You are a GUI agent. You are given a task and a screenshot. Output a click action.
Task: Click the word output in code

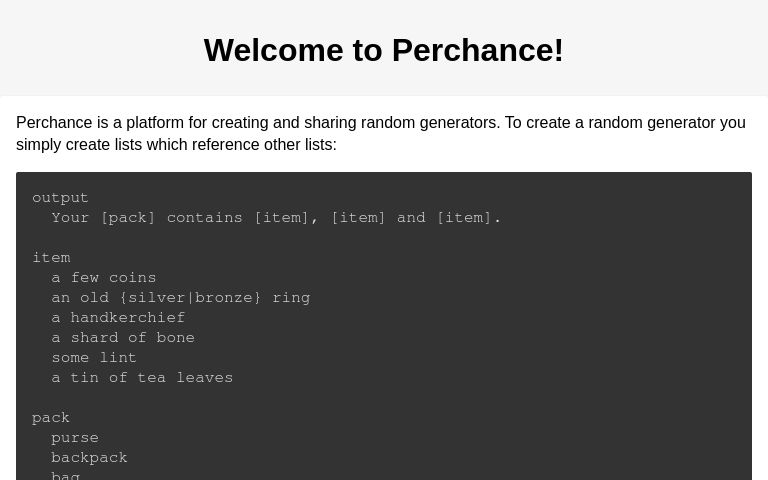(60, 198)
